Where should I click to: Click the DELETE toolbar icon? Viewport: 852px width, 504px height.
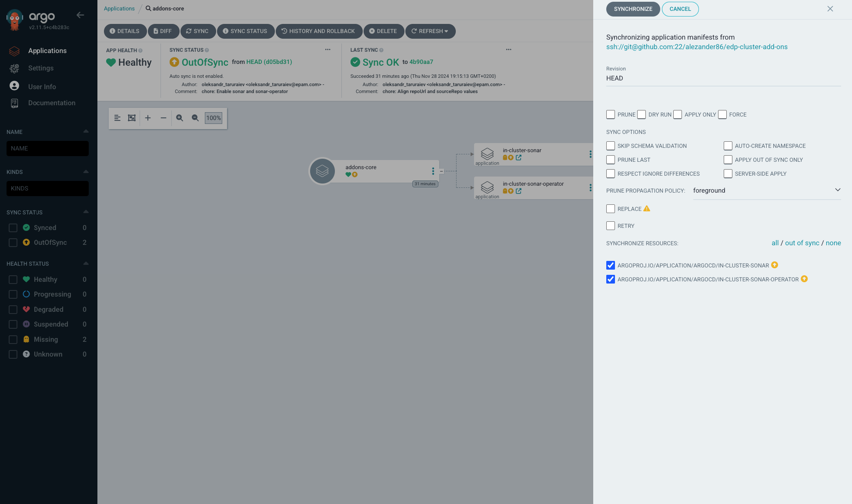384,30
